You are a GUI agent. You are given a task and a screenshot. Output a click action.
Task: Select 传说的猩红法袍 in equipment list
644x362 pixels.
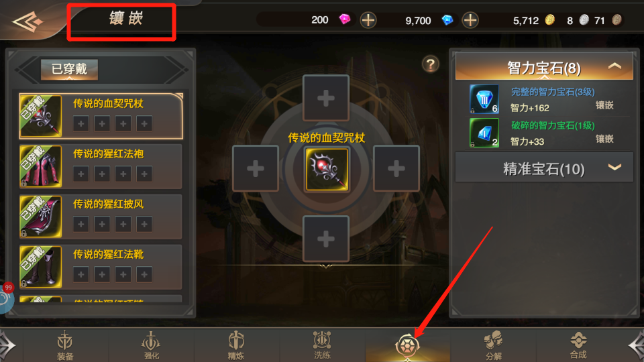101,167
